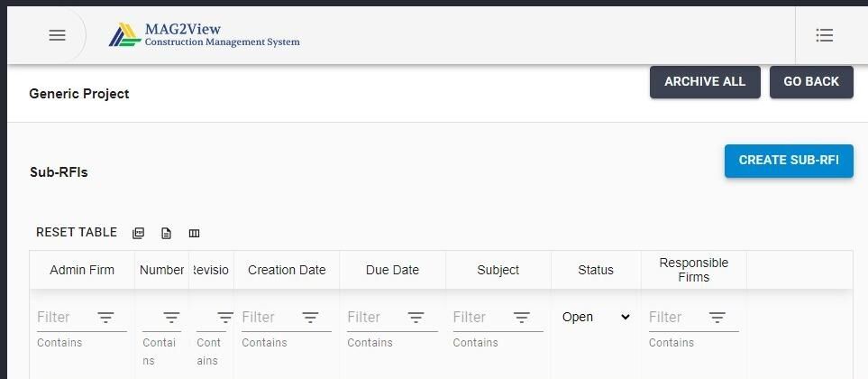Open filter options for Responsible Firms
This screenshot has height=379, width=868.
point(717,317)
